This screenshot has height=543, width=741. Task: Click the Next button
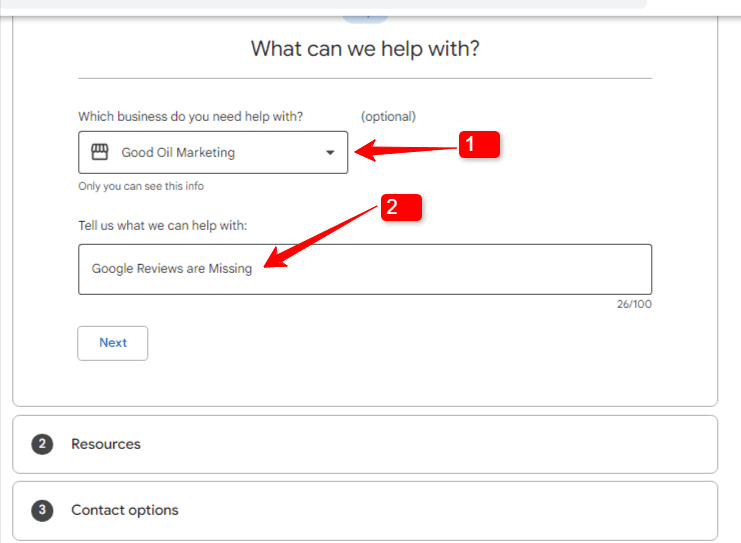click(113, 343)
